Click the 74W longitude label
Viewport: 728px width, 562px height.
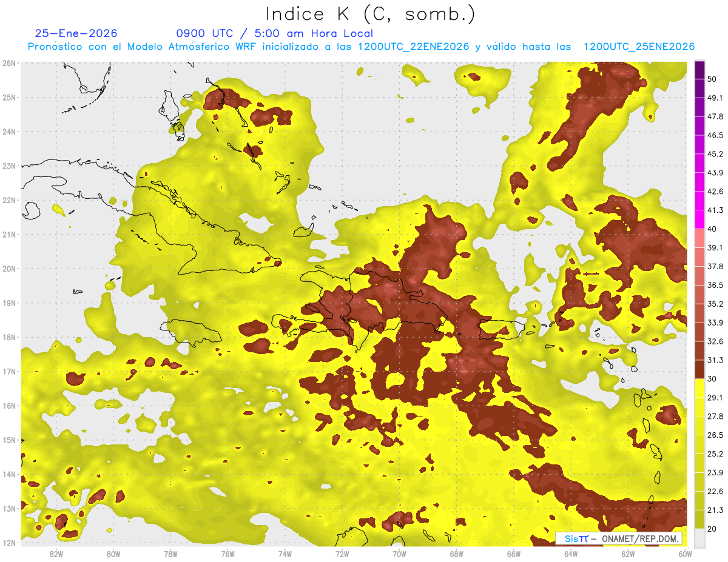pos(285,554)
